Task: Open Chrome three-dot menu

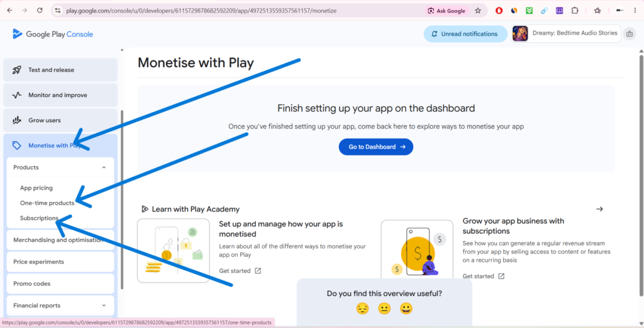Action: 635,11
